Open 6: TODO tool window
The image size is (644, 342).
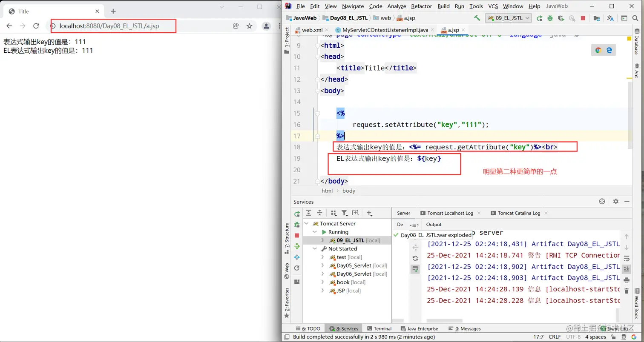coord(308,329)
